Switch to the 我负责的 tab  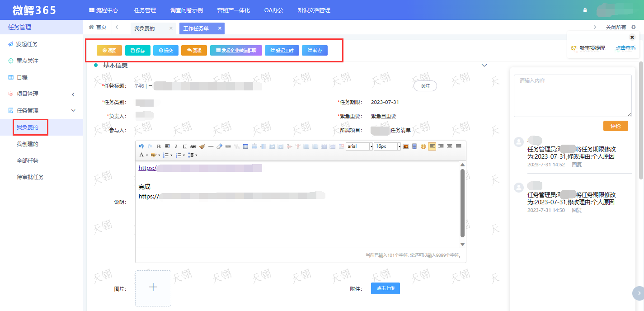click(145, 28)
